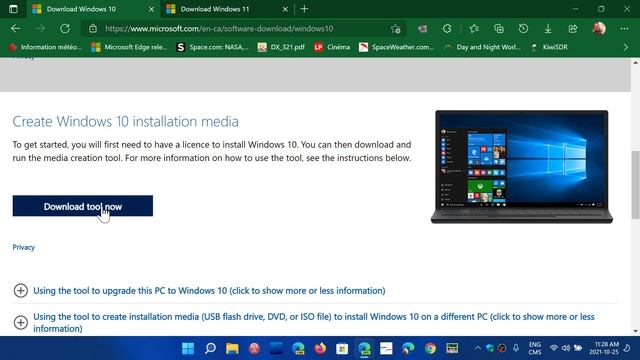Open the ENG CMS language switcher

point(535,348)
